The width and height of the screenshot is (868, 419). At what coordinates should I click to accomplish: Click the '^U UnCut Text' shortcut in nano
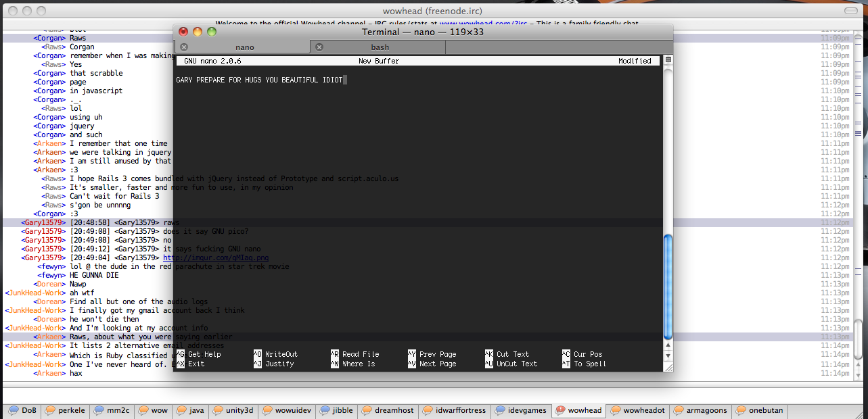511,364
